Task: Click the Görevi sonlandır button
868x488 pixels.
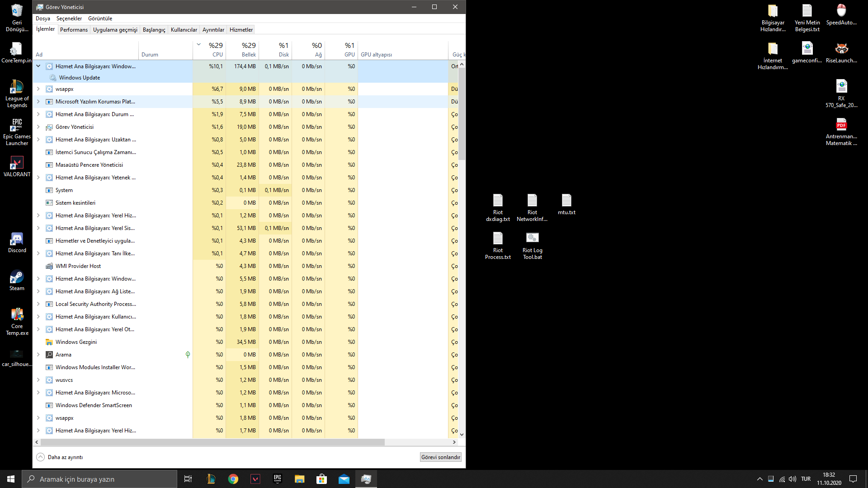Action: [440, 457]
